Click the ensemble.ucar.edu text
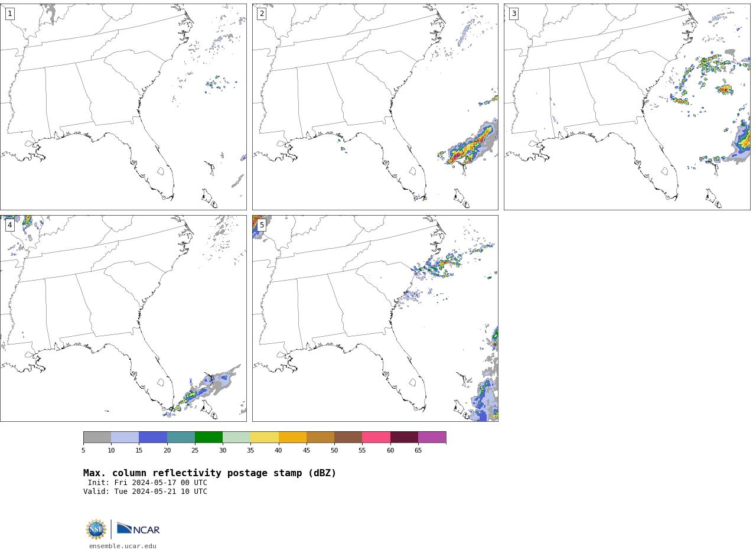 [123, 547]
